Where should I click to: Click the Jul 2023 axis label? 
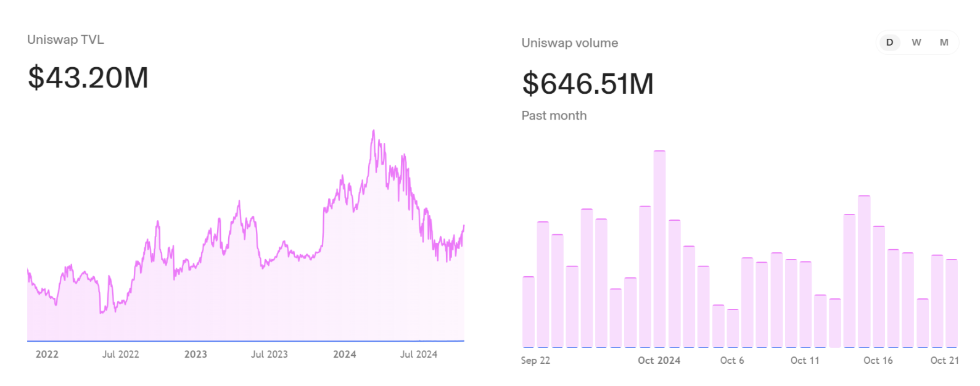point(269,355)
